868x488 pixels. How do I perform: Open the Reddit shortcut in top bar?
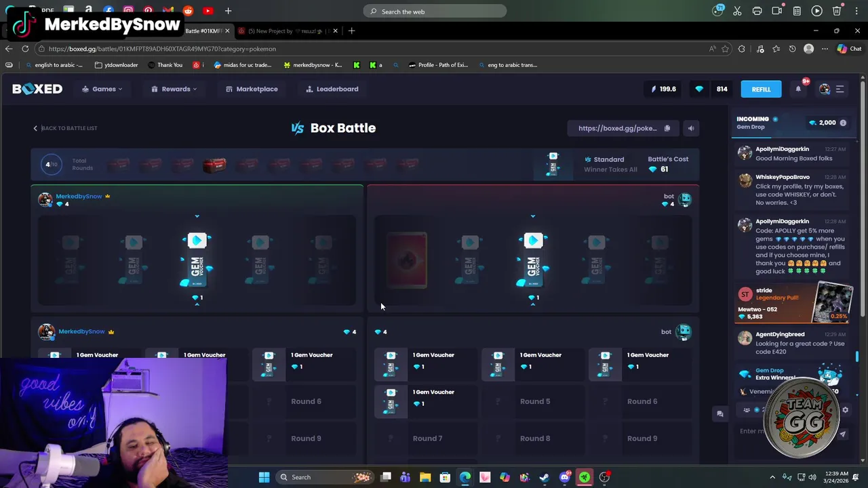[188, 11]
